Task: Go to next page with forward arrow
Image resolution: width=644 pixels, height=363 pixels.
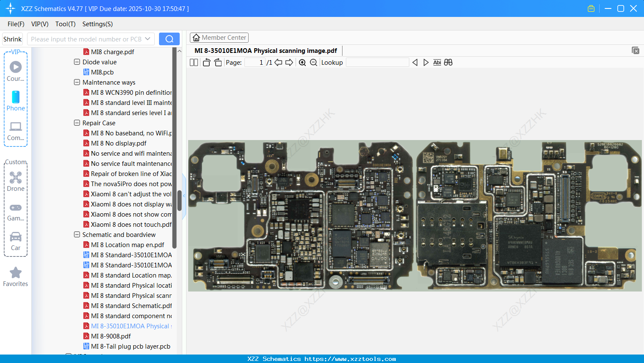Action: pos(289,62)
